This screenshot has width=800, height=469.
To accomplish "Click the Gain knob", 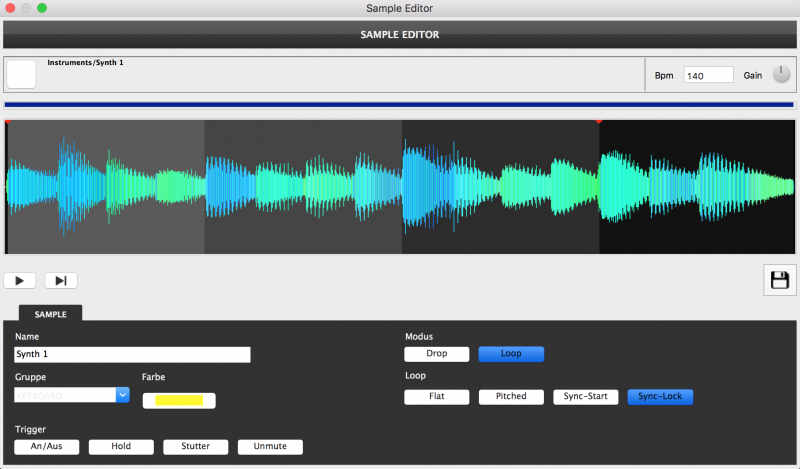I will [781, 76].
